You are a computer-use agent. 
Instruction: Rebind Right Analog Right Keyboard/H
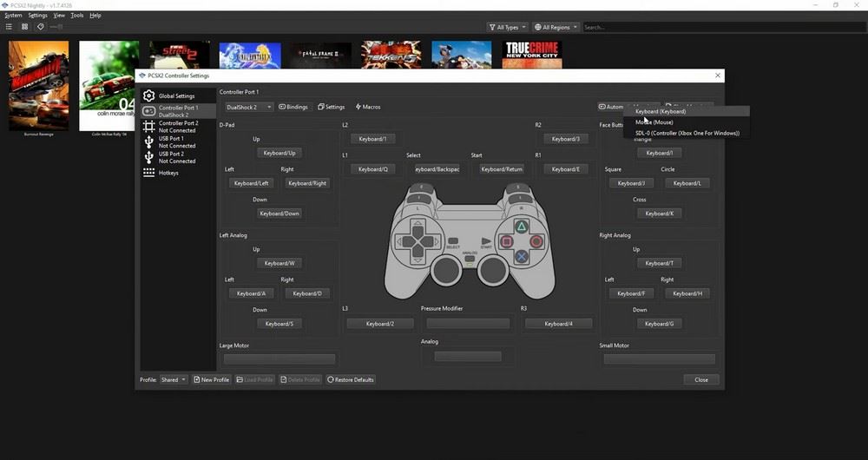click(x=687, y=293)
